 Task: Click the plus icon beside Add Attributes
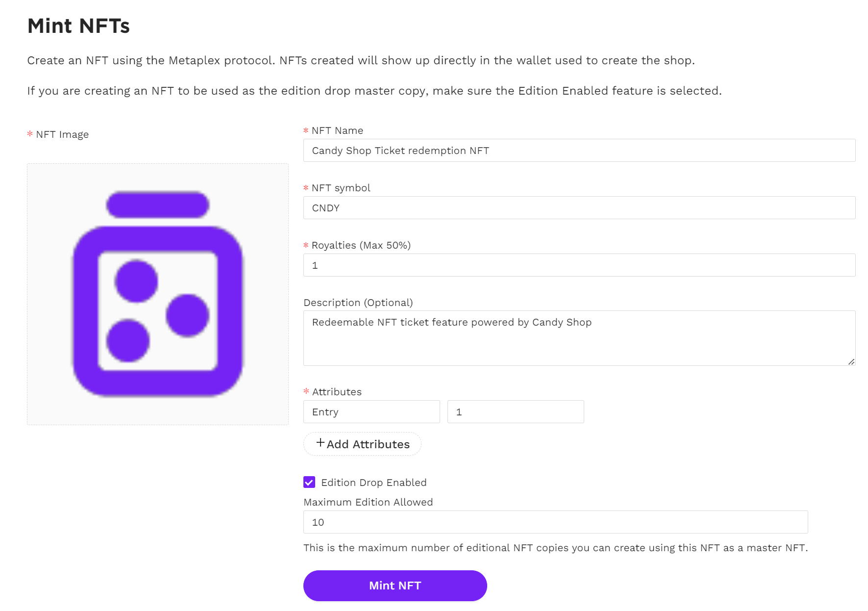(x=321, y=443)
